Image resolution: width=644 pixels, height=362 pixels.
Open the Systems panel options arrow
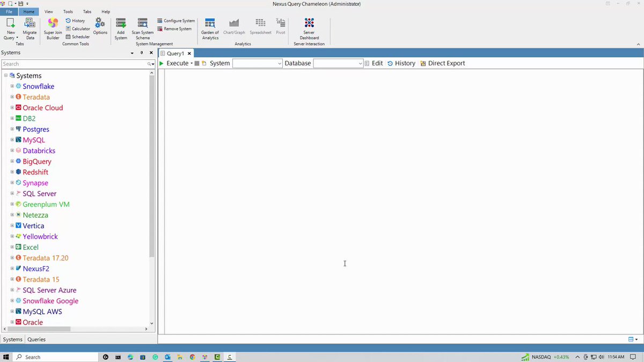(133, 53)
